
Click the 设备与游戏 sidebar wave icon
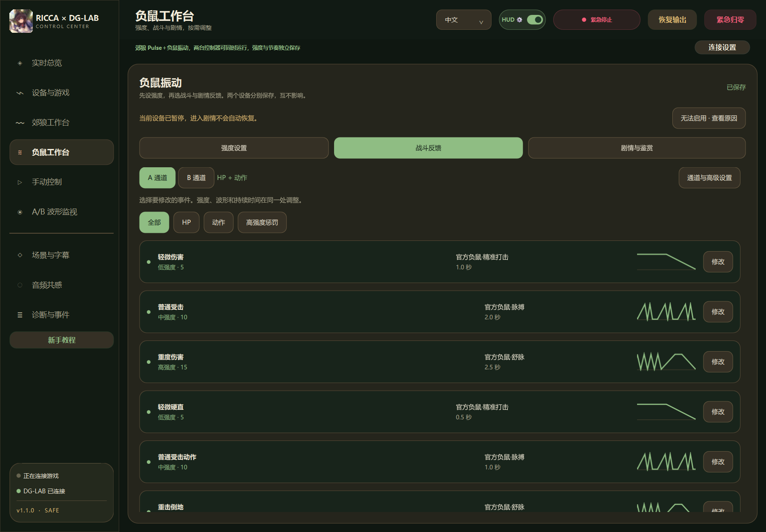pyautogui.click(x=20, y=93)
